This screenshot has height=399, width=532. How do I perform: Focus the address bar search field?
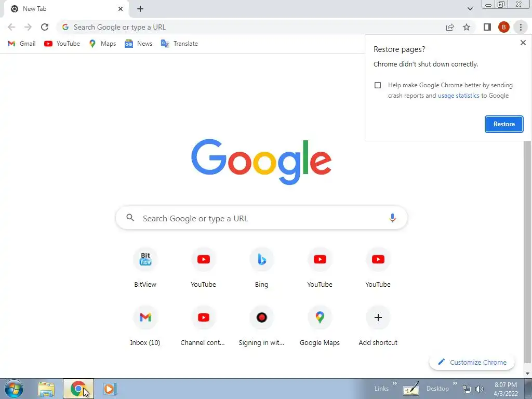click(x=251, y=27)
